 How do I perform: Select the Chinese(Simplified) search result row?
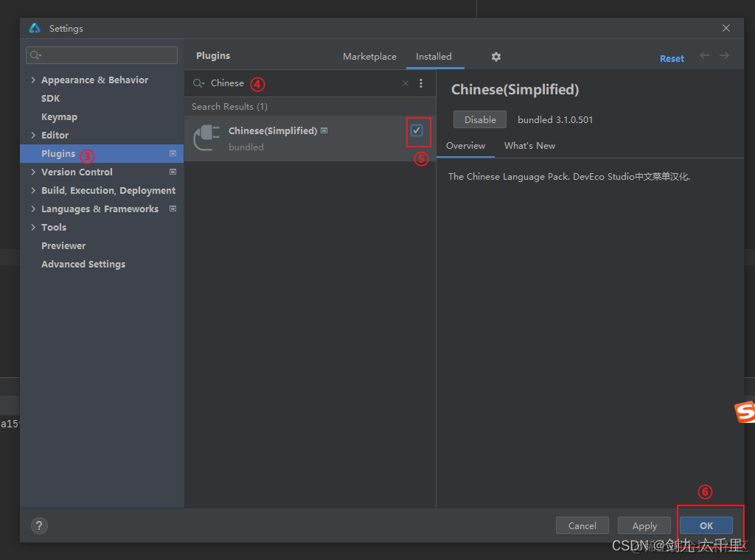click(x=310, y=138)
